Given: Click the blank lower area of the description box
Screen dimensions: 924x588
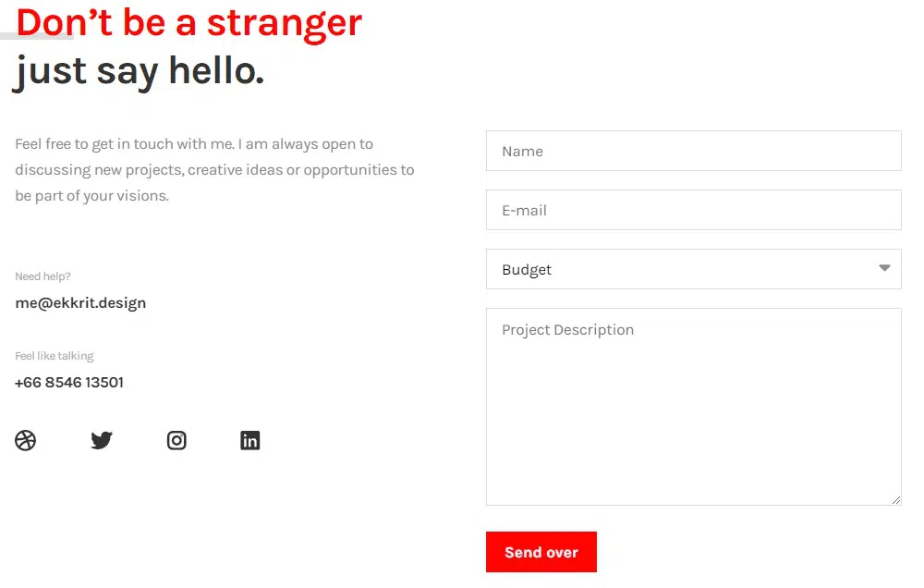Looking at the screenshot, I should 693,462.
